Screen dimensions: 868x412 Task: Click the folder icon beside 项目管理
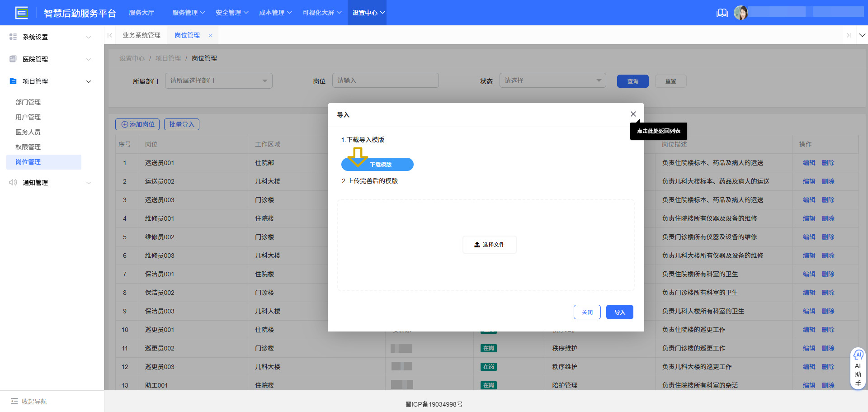tap(13, 81)
